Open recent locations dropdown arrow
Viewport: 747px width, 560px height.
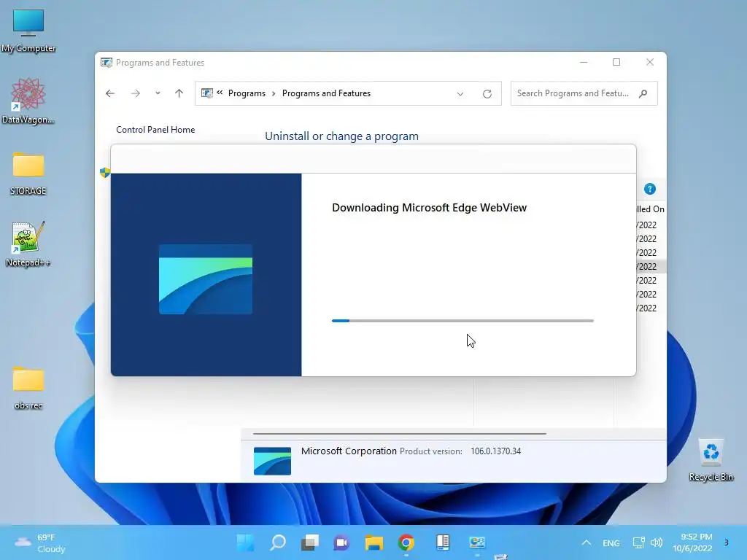(x=158, y=93)
